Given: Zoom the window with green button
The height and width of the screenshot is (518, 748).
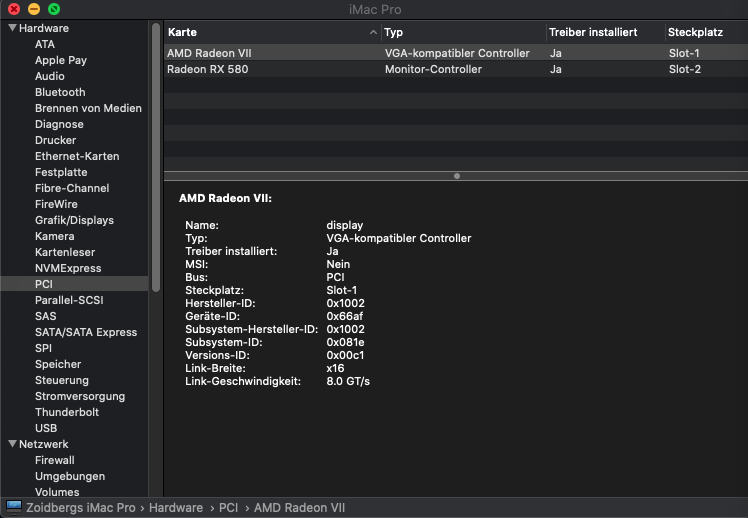Looking at the screenshot, I should (x=54, y=9).
